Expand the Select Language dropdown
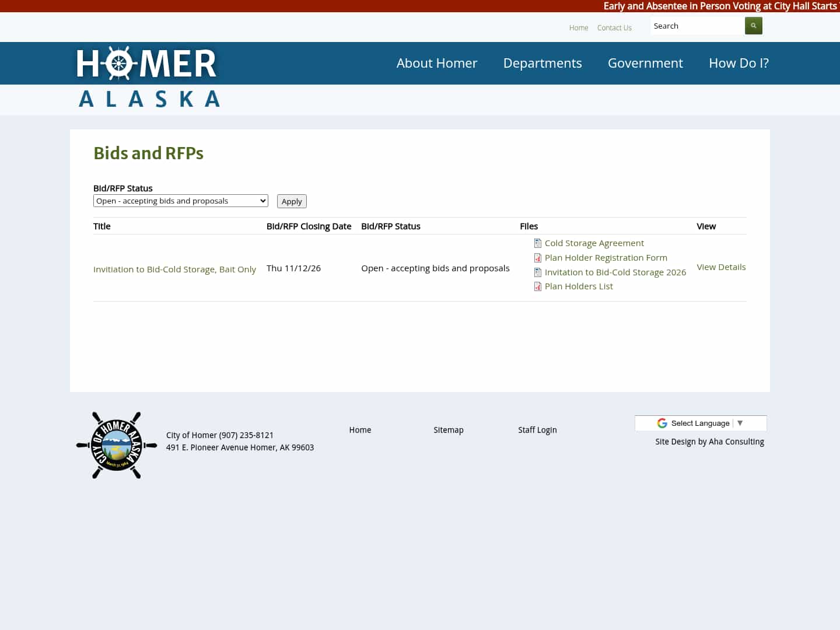The height and width of the screenshot is (630, 840). click(701, 423)
